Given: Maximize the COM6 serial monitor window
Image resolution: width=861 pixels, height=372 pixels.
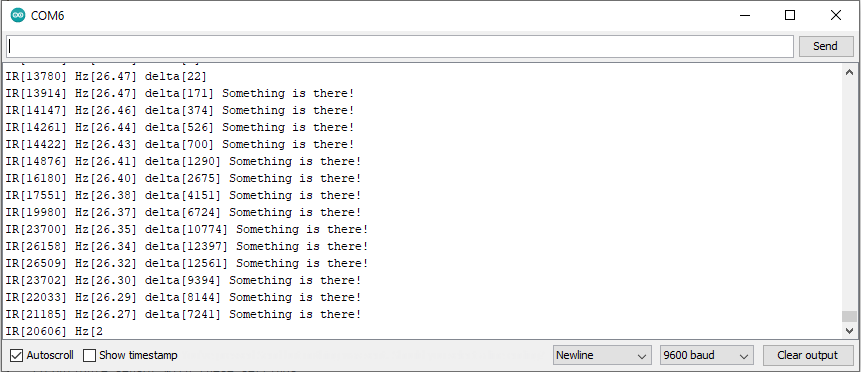Looking at the screenshot, I should (790, 15).
